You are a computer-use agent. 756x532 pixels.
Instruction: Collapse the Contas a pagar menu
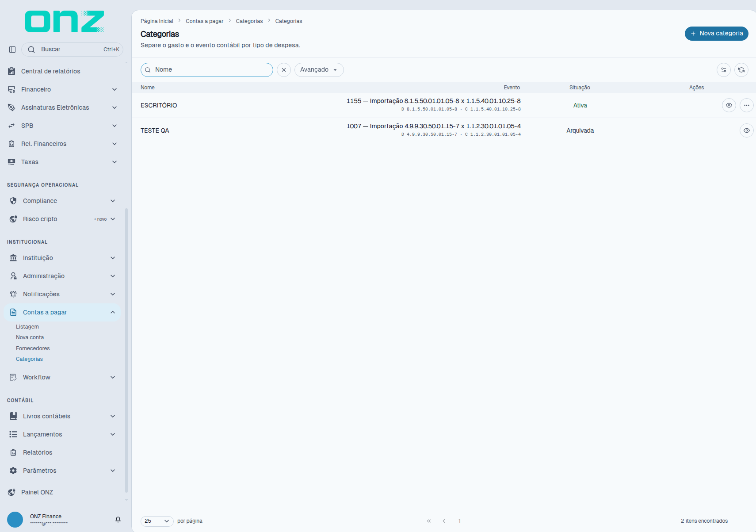click(62, 312)
